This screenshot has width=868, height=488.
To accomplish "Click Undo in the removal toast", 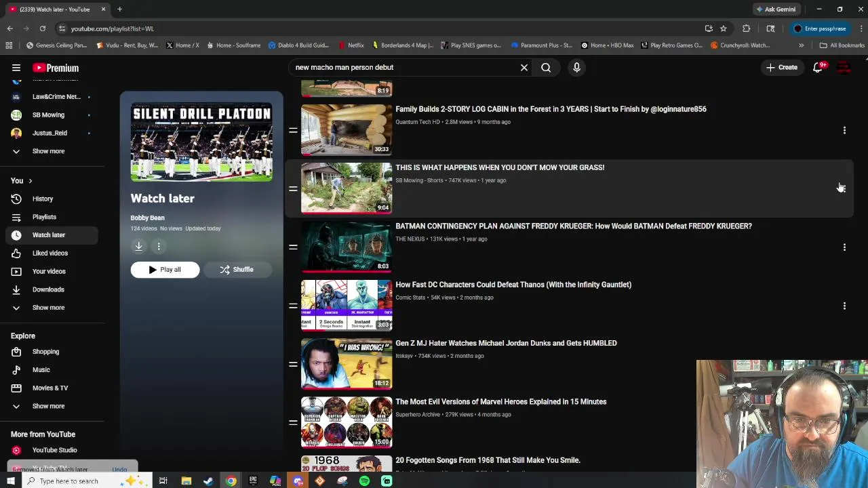I will click(119, 470).
